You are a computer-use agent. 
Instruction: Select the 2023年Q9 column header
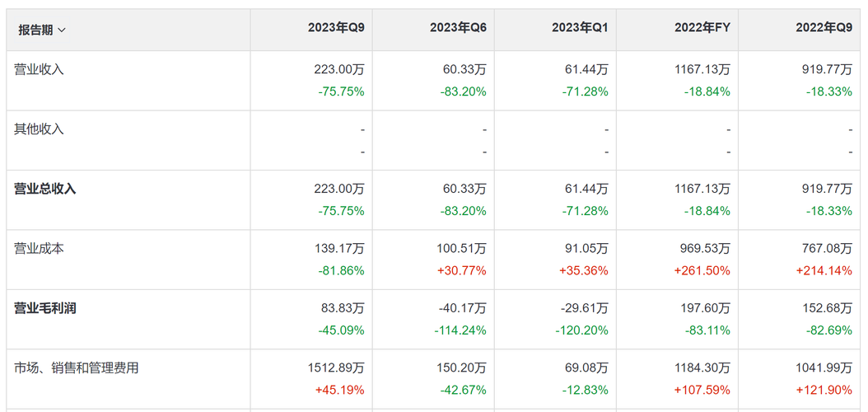[x=337, y=30]
